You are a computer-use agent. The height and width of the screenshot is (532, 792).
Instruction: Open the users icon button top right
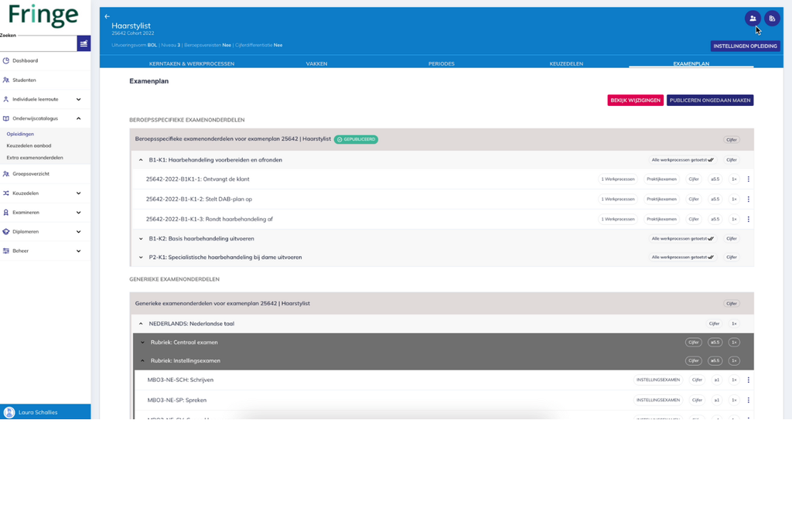click(753, 19)
